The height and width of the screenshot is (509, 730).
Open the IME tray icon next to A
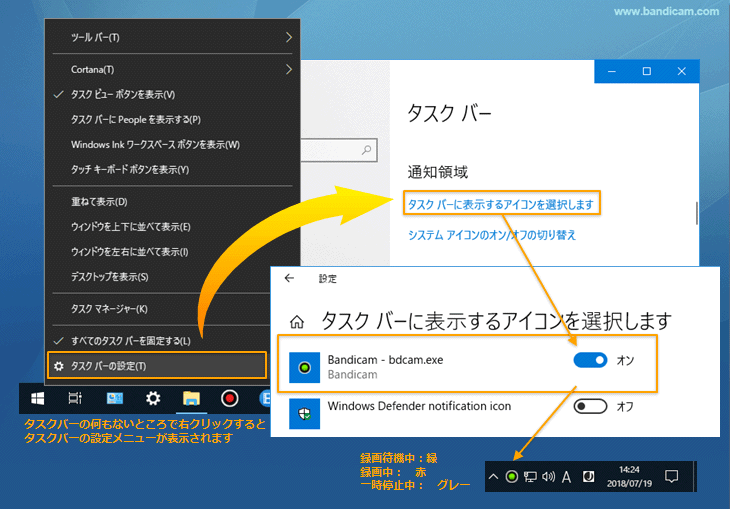(x=588, y=476)
